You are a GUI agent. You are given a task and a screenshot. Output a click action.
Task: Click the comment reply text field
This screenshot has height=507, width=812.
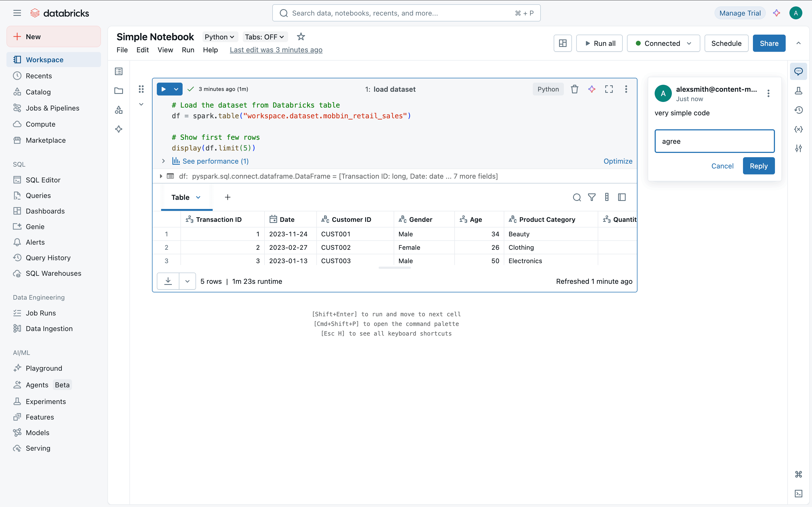[714, 141]
